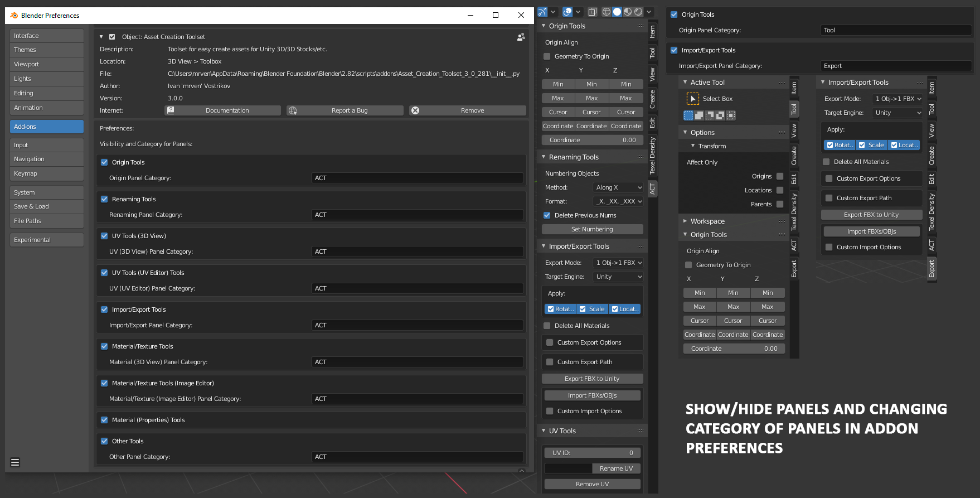Collapse the Asset Creation Toolset addon details
This screenshot has width=980, height=498.
point(101,37)
